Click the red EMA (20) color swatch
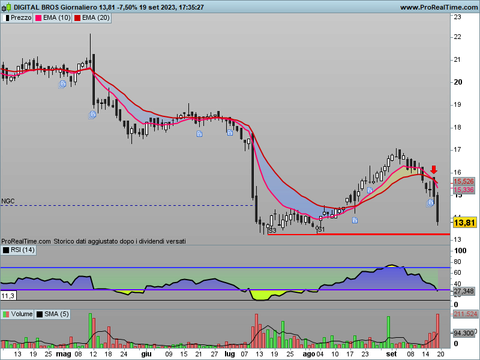Viewport: 480px width, 360px height. pyautogui.click(x=77, y=18)
